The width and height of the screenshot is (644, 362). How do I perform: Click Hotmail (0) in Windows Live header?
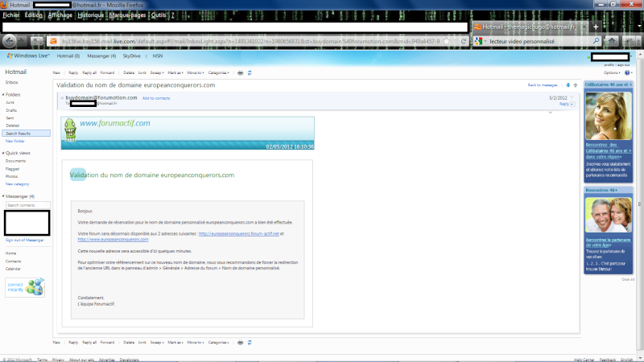[68, 56]
